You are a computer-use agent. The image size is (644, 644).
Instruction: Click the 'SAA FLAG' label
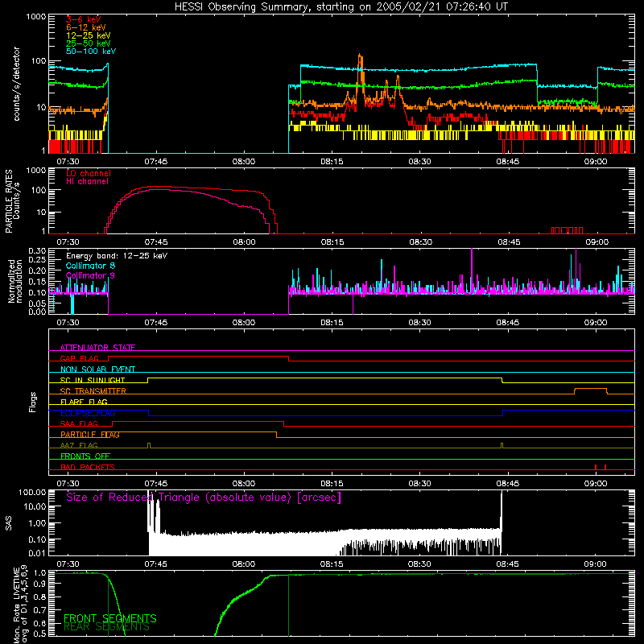(x=79, y=423)
